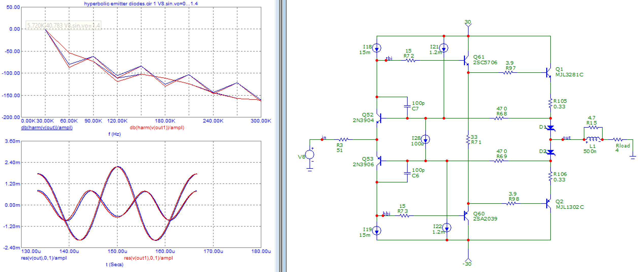Viewport: 644px width, 272px height.
Task: Click the Q61 2SC5706 transistor symbol
Action: click(466, 60)
